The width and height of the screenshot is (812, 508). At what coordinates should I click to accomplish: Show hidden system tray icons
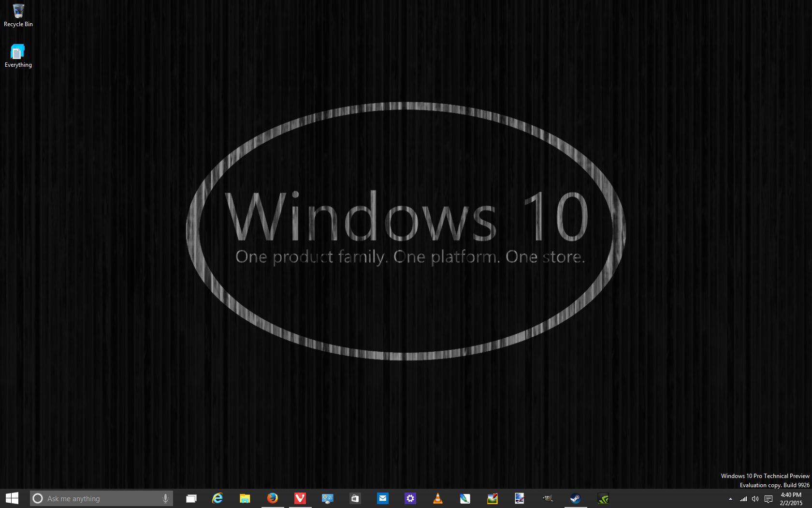pos(730,499)
